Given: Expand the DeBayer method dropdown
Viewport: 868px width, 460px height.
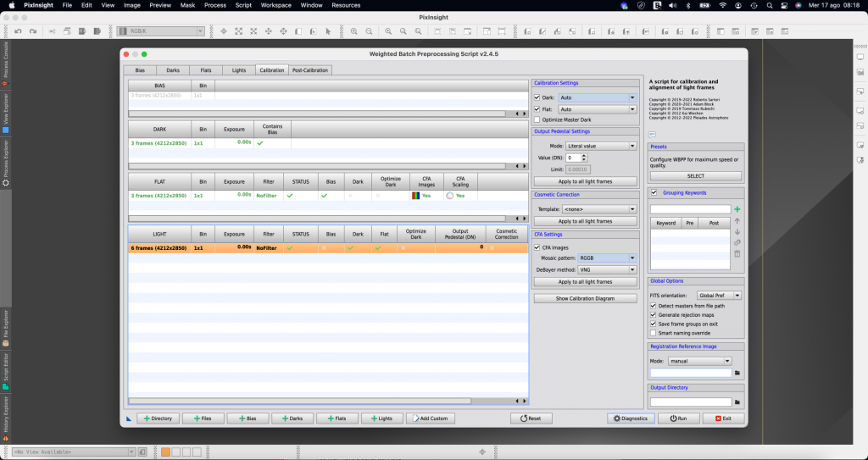Looking at the screenshot, I should [607, 269].
